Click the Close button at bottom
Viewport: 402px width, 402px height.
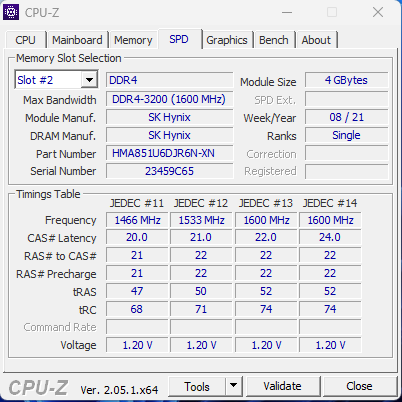359,386
